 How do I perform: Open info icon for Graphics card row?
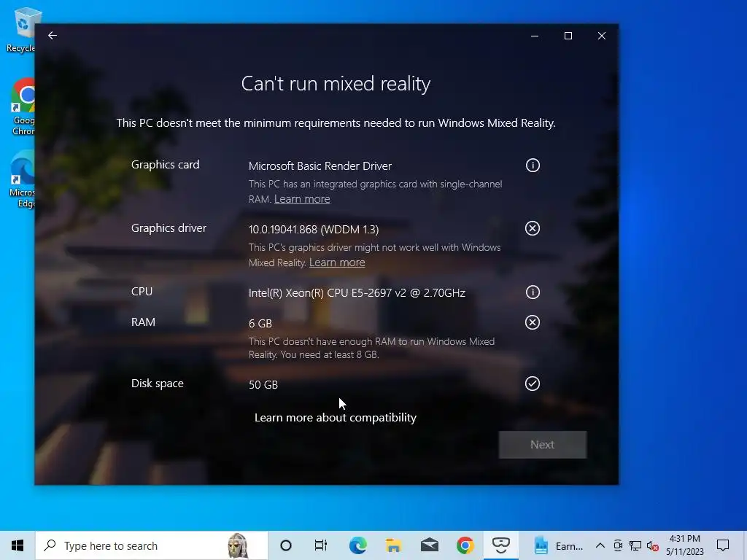(x=533, y=166)
